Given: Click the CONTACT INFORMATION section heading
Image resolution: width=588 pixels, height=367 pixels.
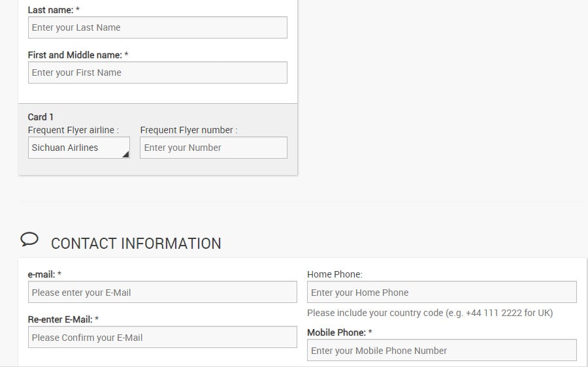Looking at the screenshot, I should click(x=136, y=244).
